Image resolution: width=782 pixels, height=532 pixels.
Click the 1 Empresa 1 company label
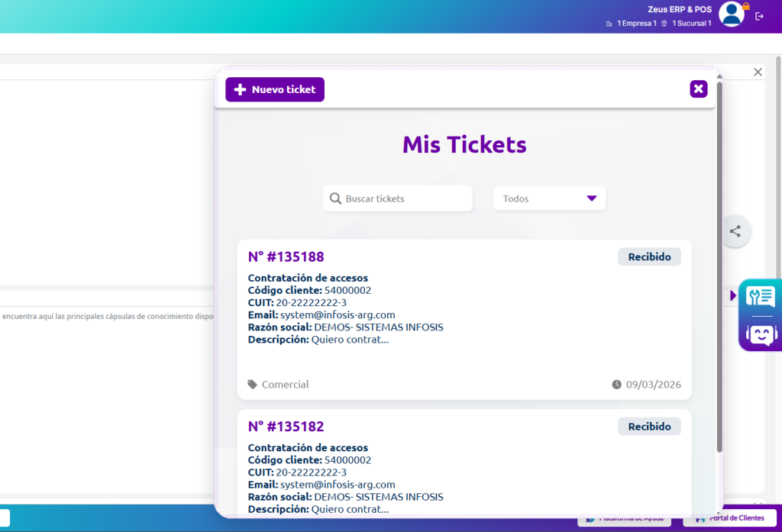[x=636, y=24]
